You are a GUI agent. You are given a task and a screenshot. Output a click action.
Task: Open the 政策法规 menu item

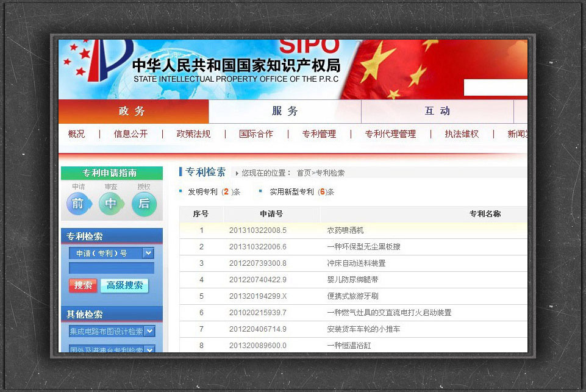193,134
